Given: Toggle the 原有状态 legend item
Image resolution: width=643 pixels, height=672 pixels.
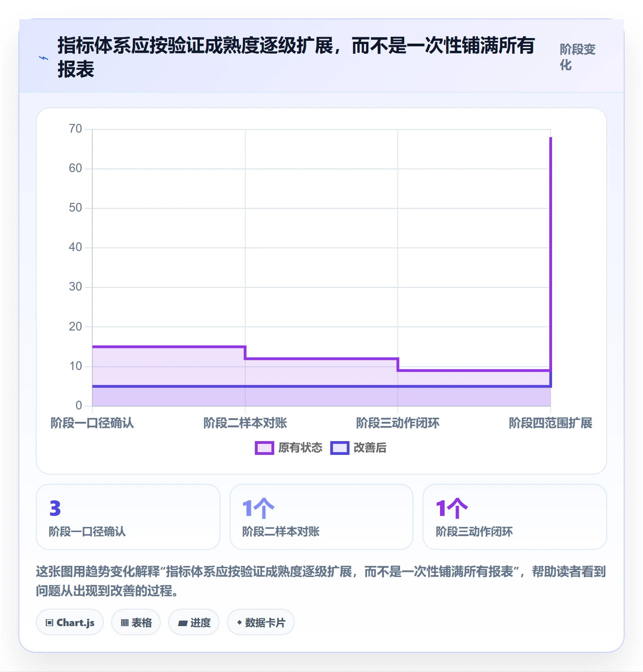Looking at the screenshot, I should click(288, 448).
